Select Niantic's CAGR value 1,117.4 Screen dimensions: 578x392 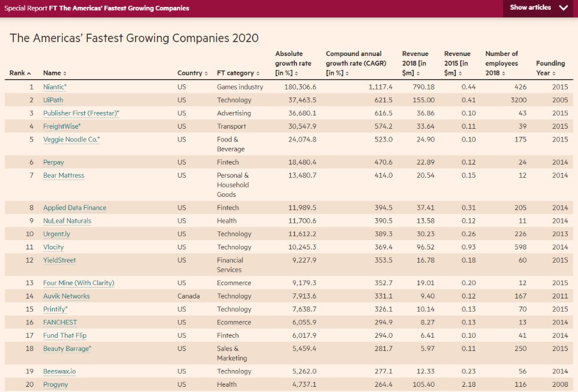380,87
